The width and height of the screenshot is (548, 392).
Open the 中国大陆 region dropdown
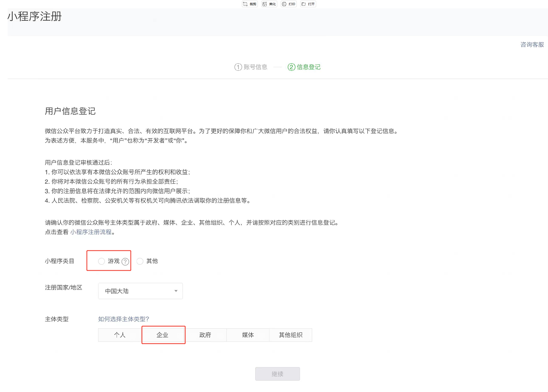140,291
